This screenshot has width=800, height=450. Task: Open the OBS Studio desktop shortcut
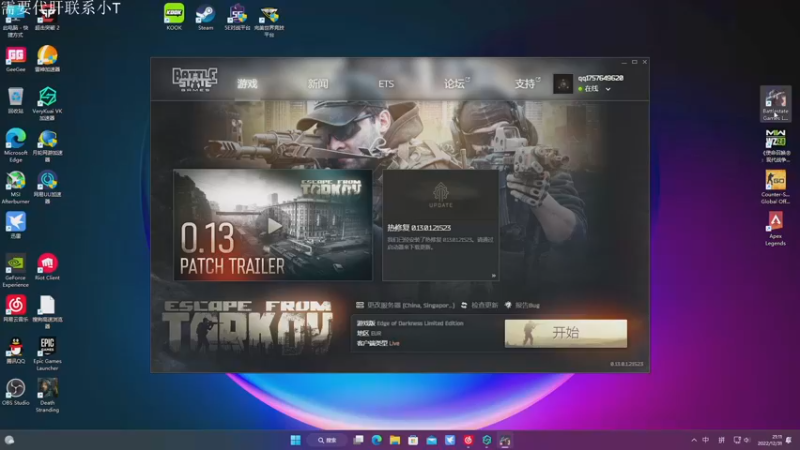point(15,392)
